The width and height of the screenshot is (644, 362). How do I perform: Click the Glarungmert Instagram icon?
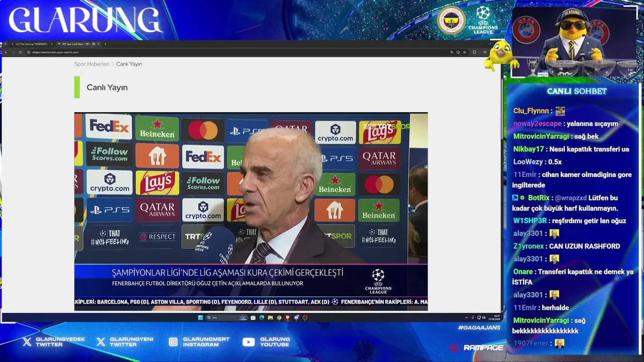tap(173, 342)
